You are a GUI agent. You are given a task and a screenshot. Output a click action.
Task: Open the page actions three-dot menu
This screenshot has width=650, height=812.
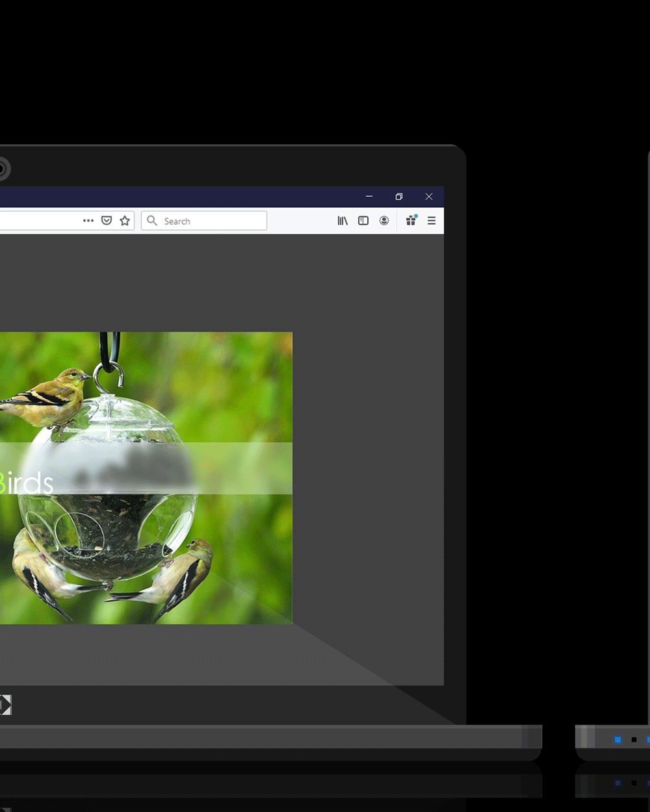click(88, 221)
